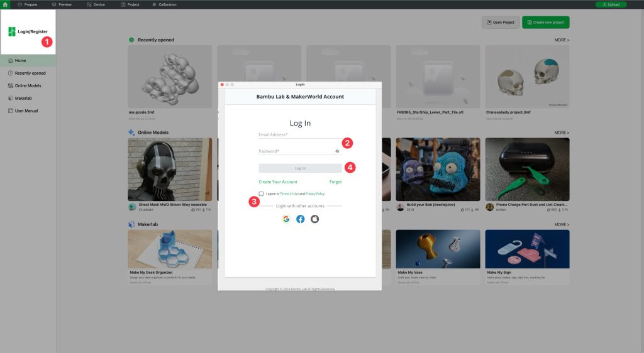Image resolution: width=644 pixels, height=353 pixels.
Task: Open Online Models in the sidebar
Action: point(28,85)
